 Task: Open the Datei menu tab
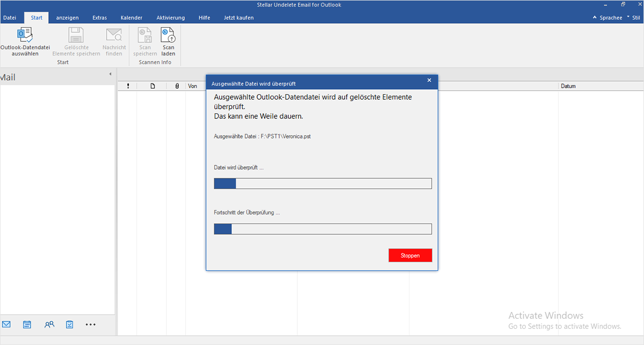pos(10,18)
